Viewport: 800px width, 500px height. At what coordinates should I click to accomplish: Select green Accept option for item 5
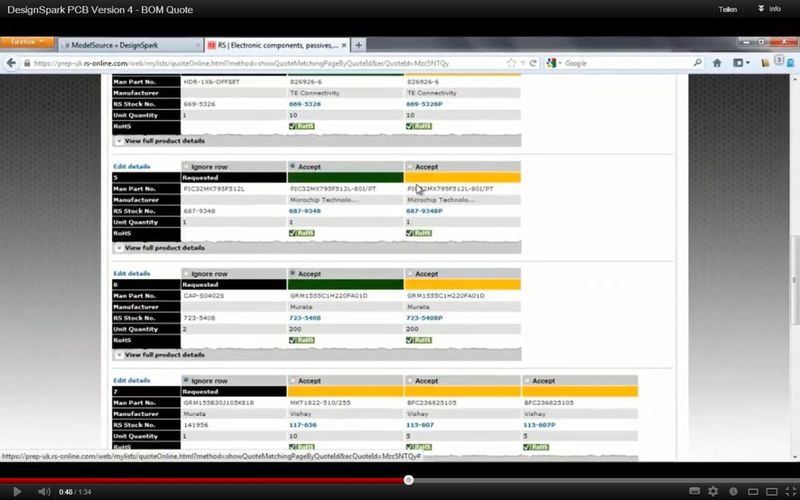(293, 166)
